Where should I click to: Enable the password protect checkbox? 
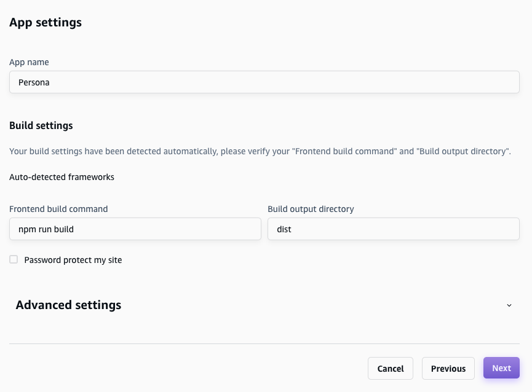pos(14,260)
